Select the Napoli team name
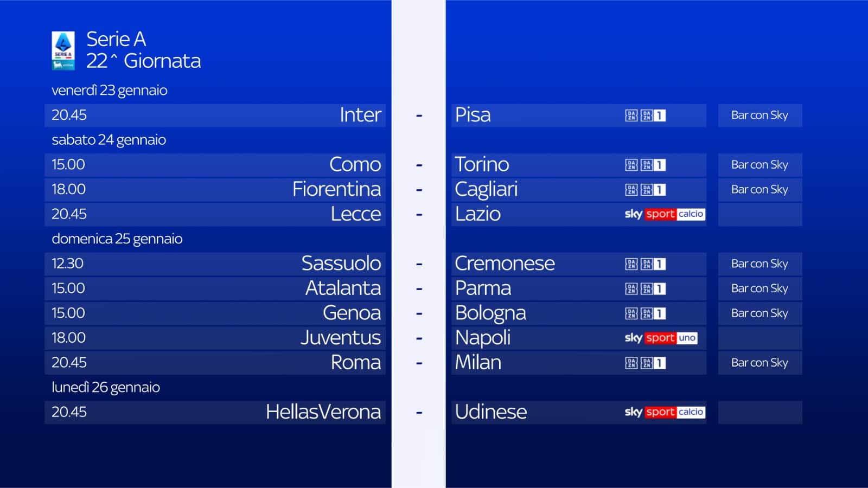This screenshot has height=488, width=868. tap(483, 338)
